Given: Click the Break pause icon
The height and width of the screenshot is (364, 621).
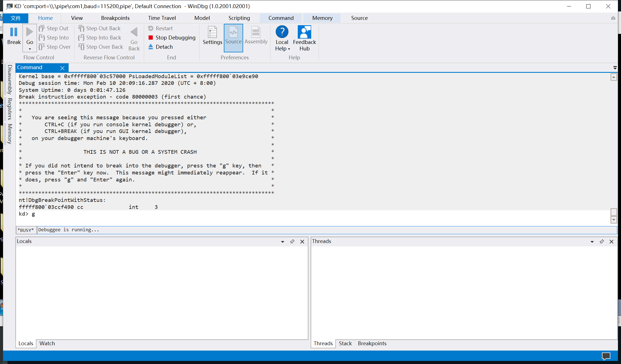Looking at the screenshot, I should tap(14, 32).
